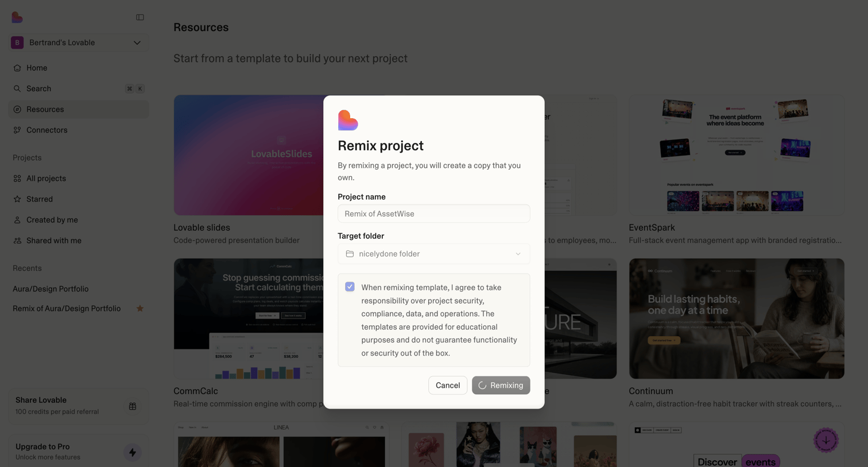Click the Resources compass icon
868x467 pixels.
coord(17,109)
